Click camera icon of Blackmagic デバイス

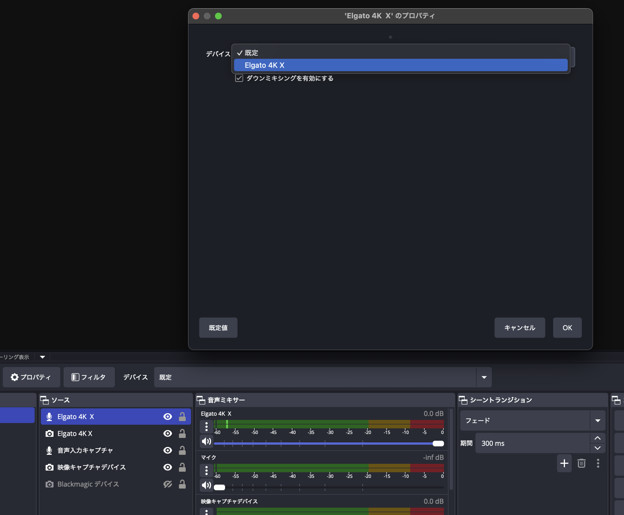(x=49, y=484)
